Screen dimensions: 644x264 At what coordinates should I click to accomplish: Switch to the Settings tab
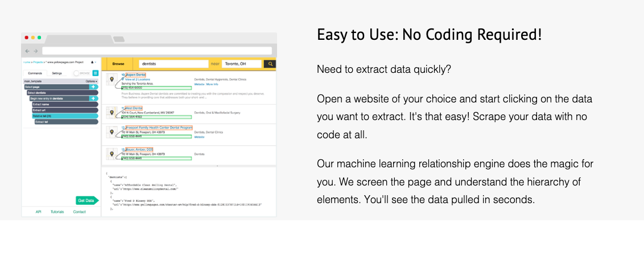tap(57, 73)
